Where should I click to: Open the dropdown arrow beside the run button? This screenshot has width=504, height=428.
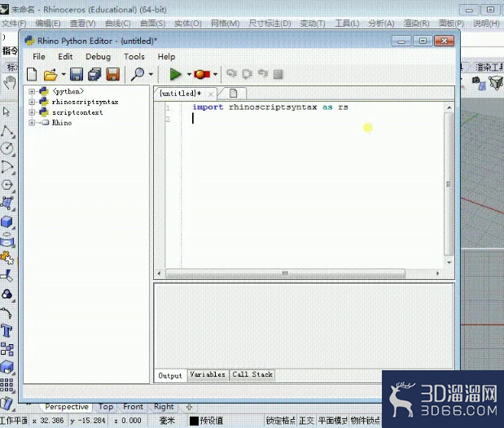(189, 75)
